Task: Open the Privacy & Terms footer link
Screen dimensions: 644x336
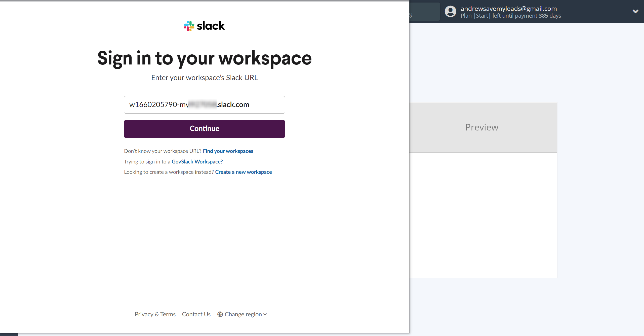Action: 155,314
